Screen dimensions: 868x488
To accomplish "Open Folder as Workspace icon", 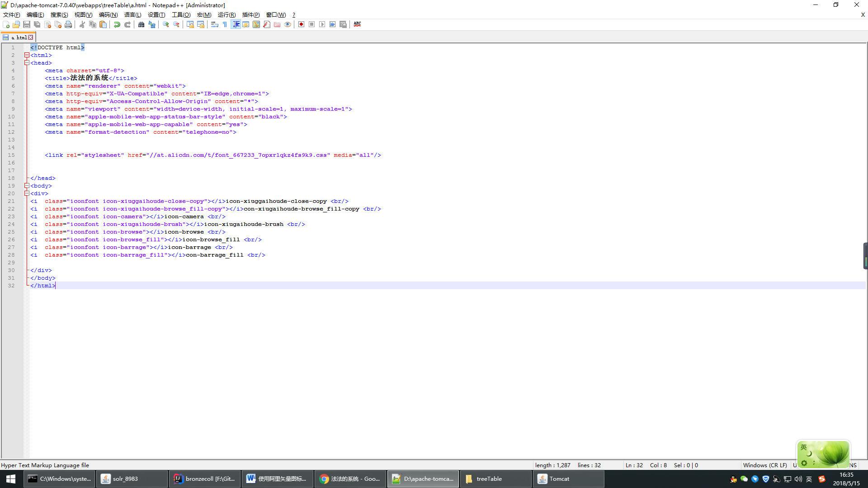I will tap(277, 24).
